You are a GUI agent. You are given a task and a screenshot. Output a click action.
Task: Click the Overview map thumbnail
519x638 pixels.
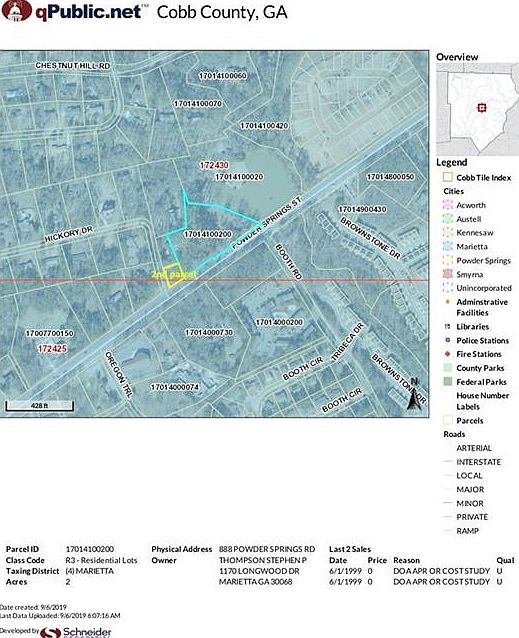[478, 109]
